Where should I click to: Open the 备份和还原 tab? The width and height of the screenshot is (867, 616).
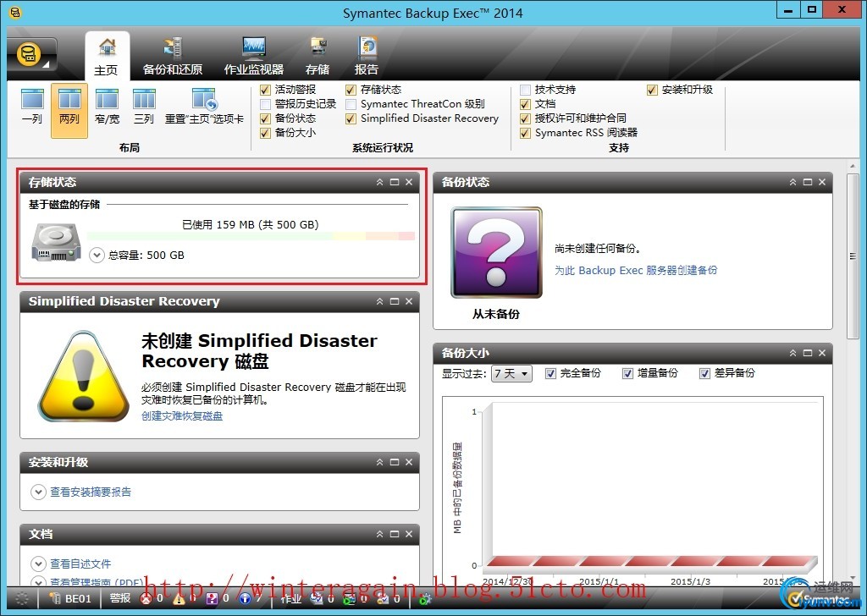coord(173,56)
